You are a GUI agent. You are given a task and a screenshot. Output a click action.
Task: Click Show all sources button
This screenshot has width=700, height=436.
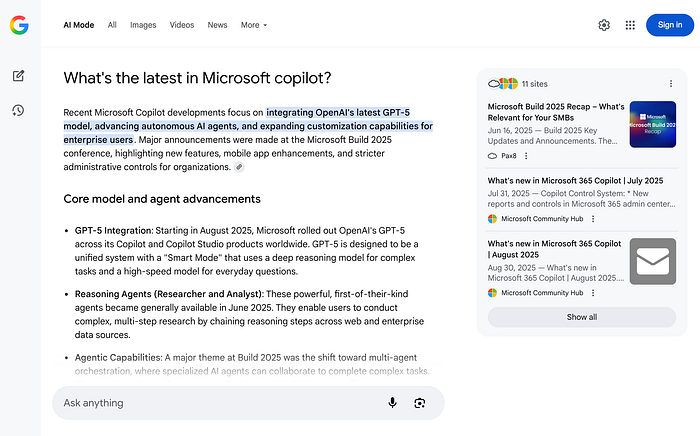click(x=582, y=317)
